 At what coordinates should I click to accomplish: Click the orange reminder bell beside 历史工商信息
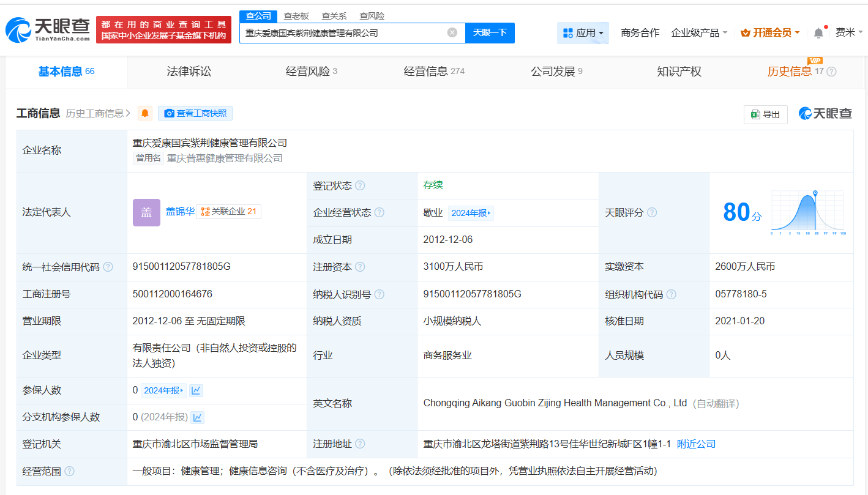click(x=144, y=113)
